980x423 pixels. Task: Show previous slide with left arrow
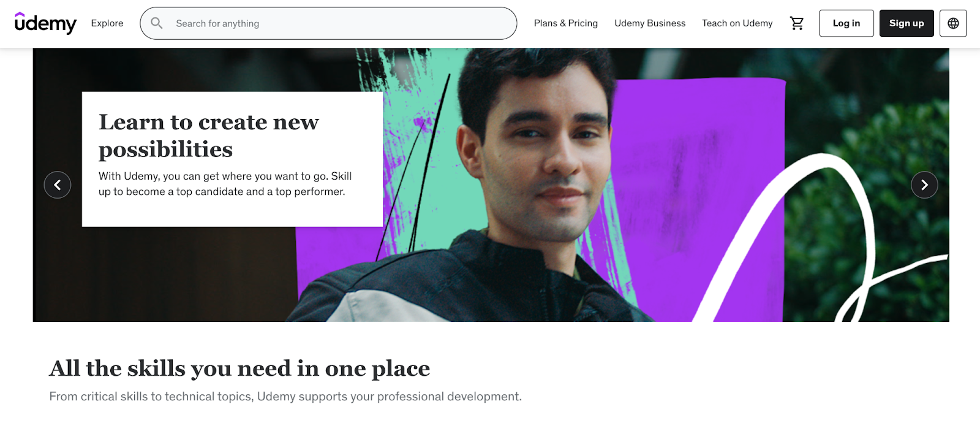pyautogui.click(x=58, y=185)
